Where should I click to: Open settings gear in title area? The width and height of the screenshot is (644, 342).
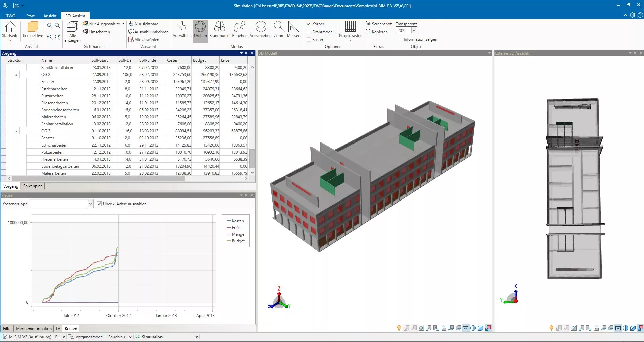coord(633,15)
